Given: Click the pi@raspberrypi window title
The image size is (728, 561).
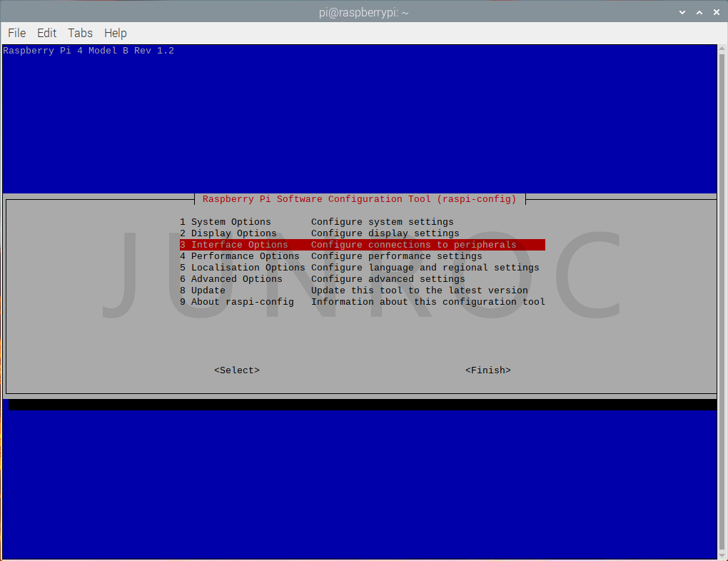Looking at the screenshot, I should tap(363, 13).
